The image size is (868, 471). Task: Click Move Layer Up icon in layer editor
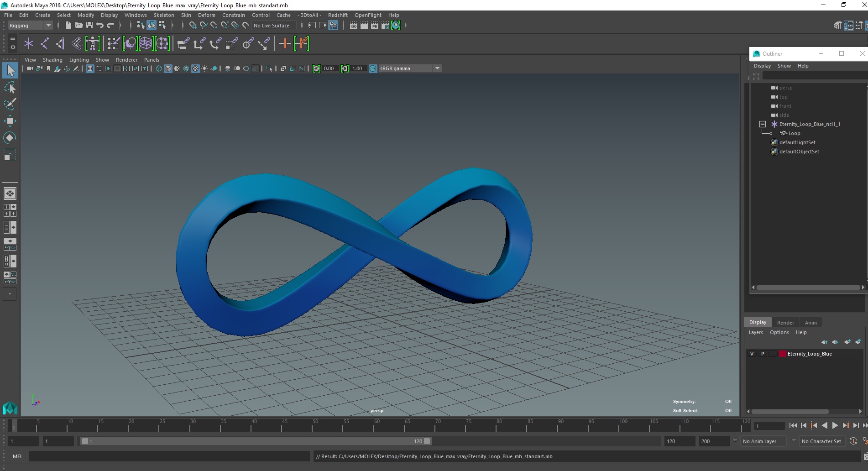point(824,341)
